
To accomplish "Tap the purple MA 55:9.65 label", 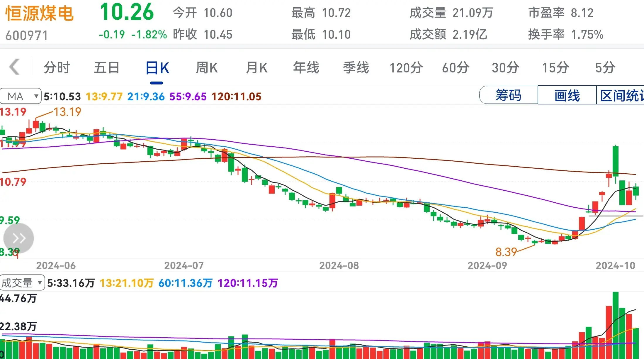I will point(188,96).
